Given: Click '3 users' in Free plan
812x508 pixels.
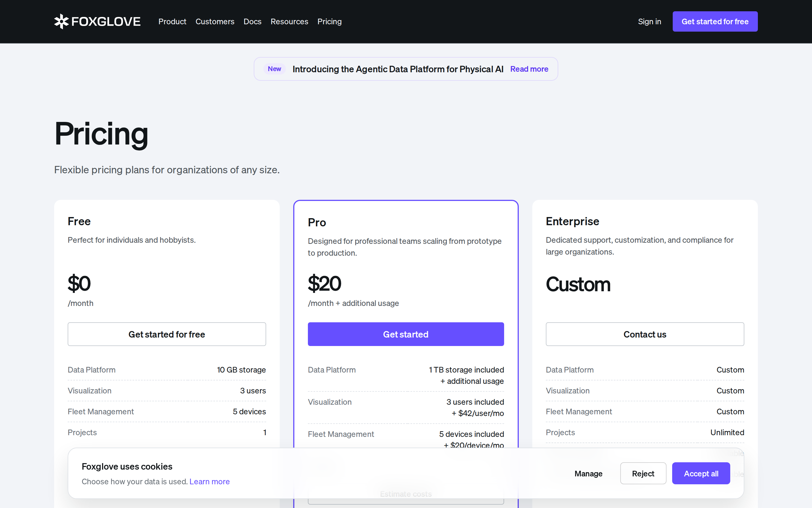Looking at the screenshot, I should point(253,390).
